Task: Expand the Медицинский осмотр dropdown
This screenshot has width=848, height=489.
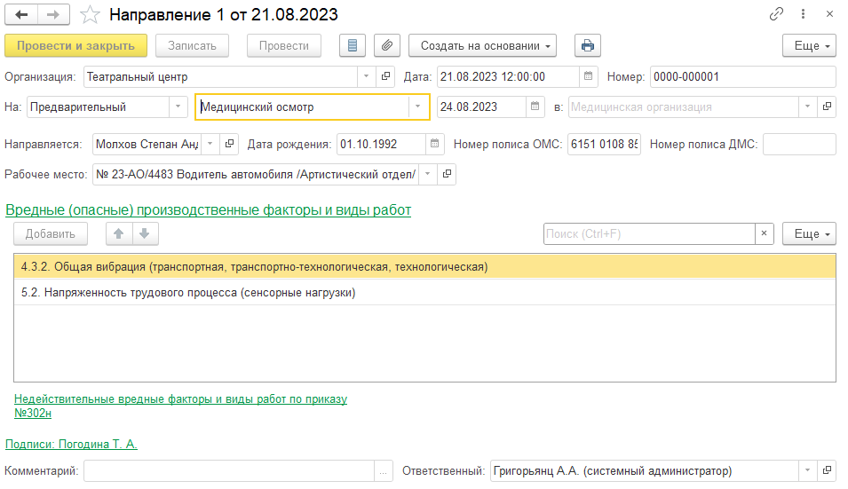Action: [x=418, y=107]
